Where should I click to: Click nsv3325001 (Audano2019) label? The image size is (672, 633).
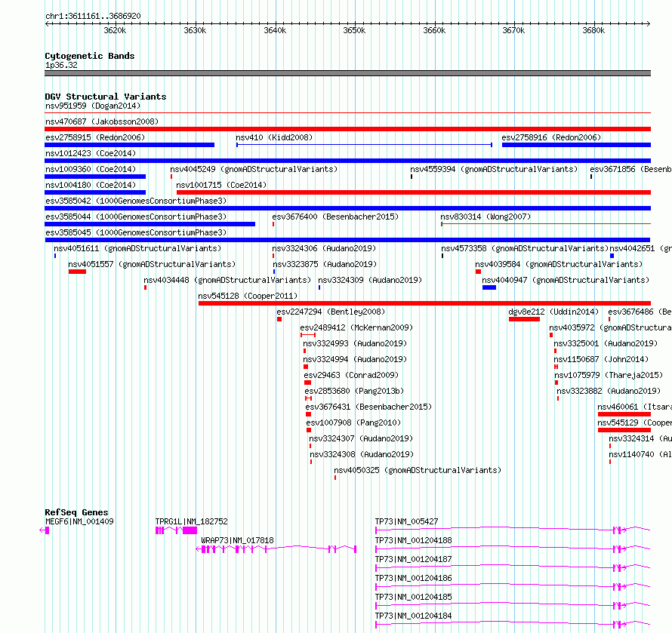[x=606, y=343]
